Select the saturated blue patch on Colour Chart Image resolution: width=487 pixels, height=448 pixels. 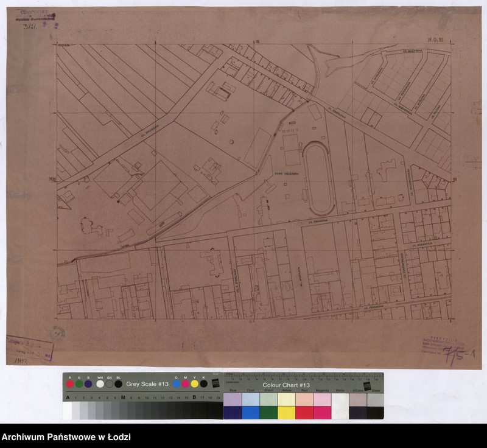click(251, 413)
